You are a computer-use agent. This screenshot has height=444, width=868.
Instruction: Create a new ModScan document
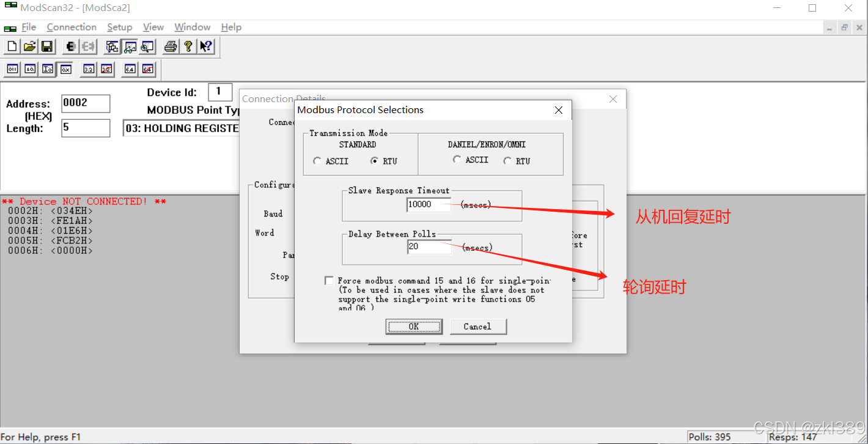point(11,46)
